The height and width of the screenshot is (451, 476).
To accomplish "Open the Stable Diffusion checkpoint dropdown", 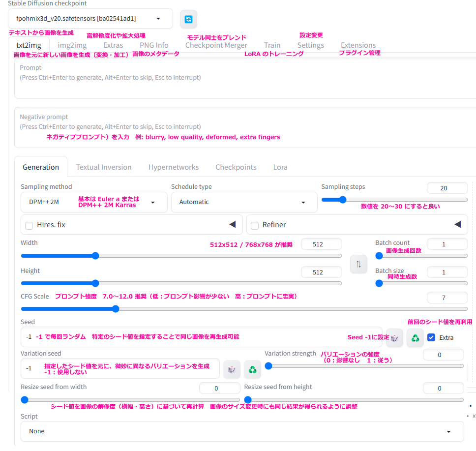I will 90,19.
